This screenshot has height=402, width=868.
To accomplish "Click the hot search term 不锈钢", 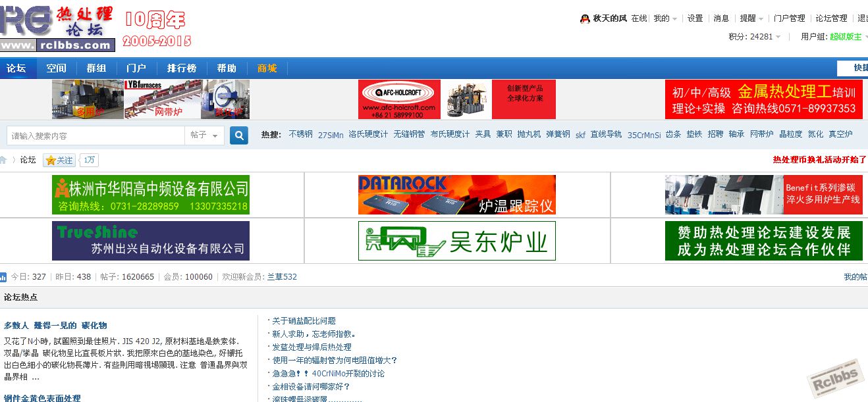I will (300, 134).
